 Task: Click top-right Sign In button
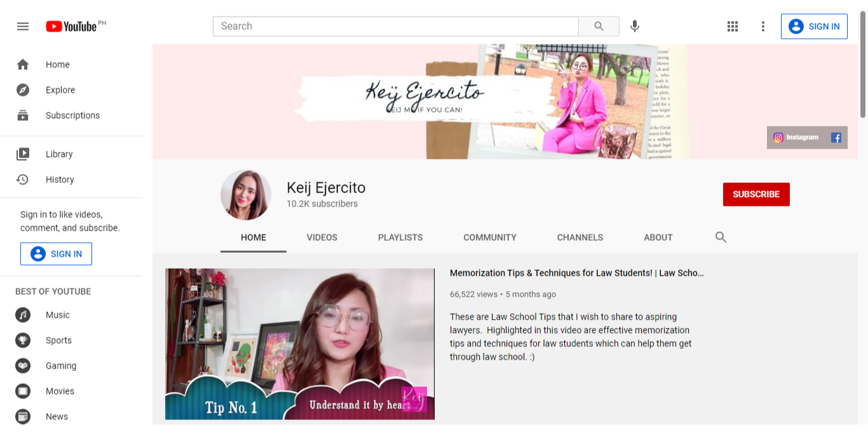coord(814,26)
